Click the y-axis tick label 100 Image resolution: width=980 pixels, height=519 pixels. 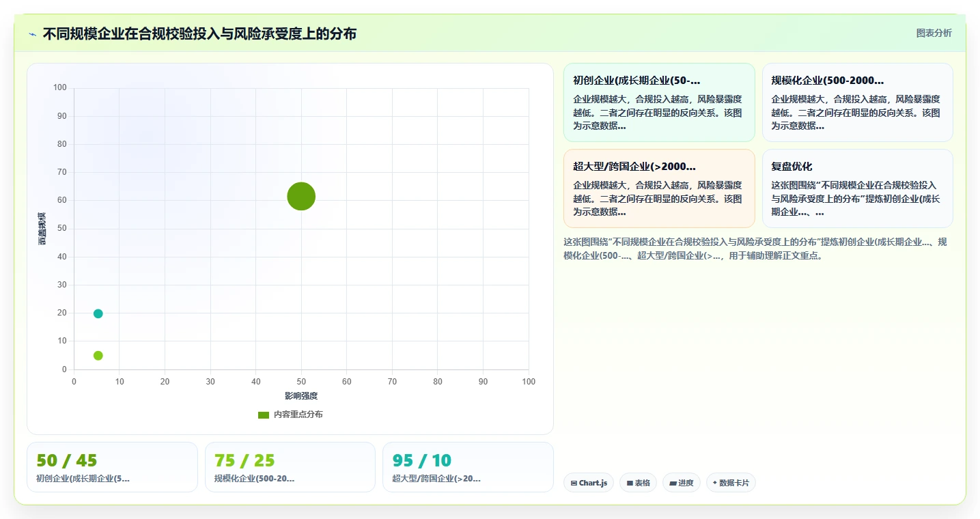[x=60, y=87]
